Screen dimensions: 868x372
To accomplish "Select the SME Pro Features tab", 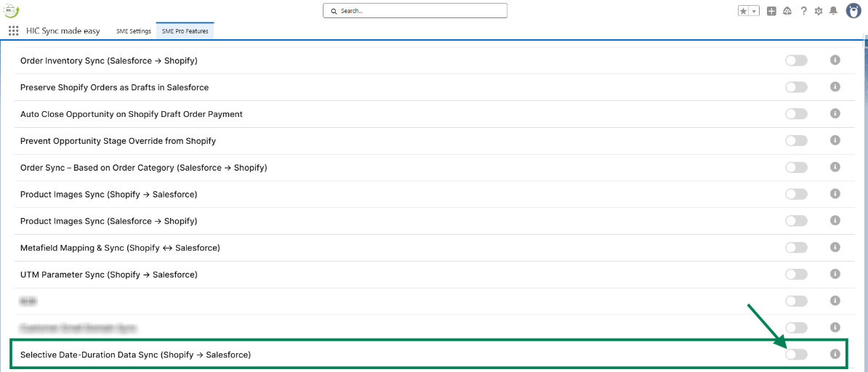I will pos(185,31).
